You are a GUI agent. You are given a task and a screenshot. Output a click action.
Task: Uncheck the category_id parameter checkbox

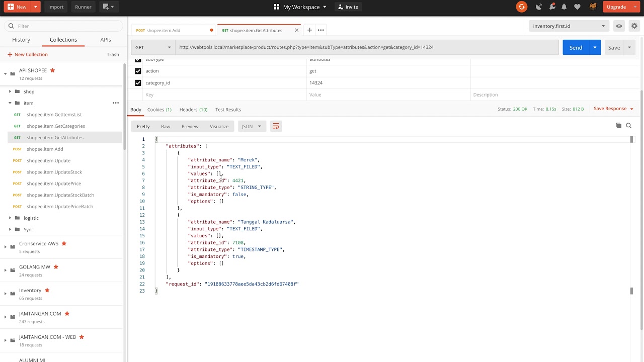pos(138,83)
